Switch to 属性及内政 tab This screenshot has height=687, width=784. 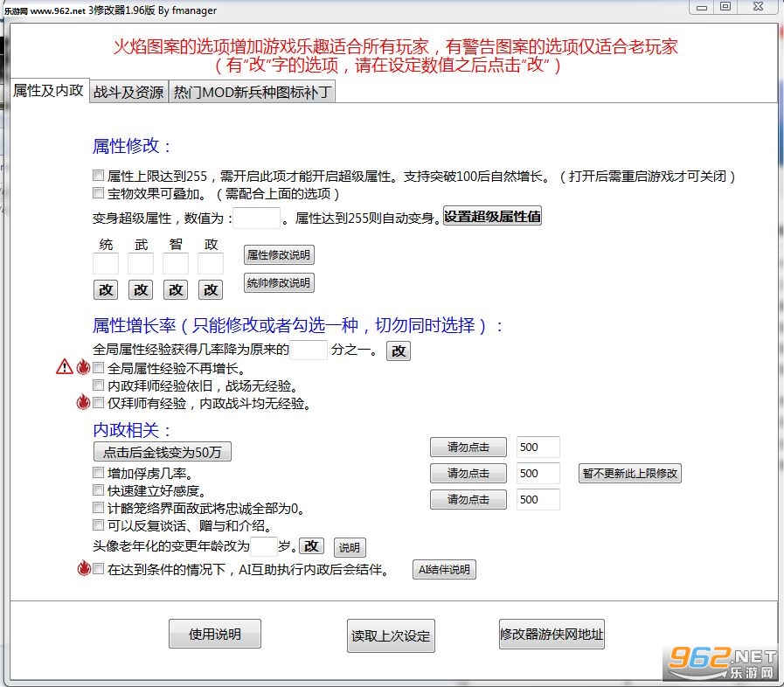(x=48, y=91)
